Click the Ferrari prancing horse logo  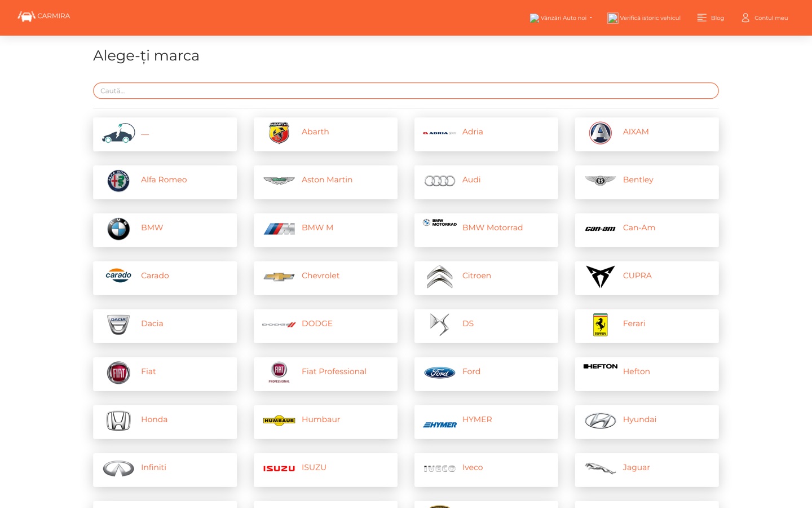pos(601,325)
